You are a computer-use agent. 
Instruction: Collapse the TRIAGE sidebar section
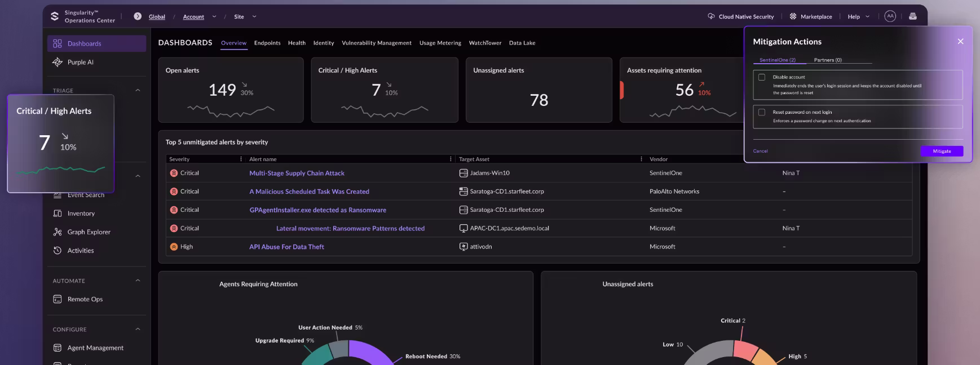point(138,90)
